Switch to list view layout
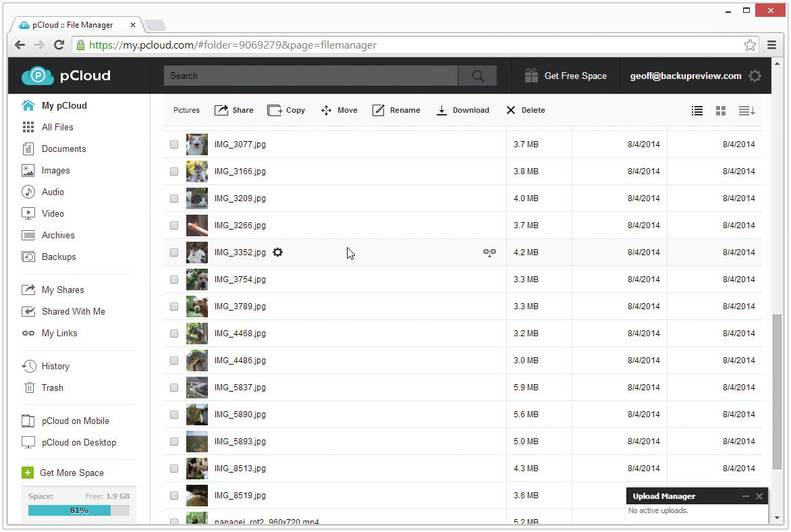 697,111
